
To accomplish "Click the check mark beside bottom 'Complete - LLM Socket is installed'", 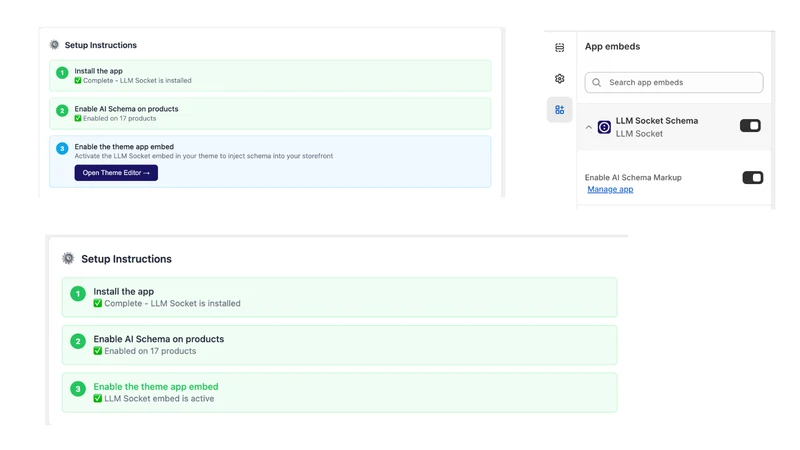I will (x=97, y=304).
